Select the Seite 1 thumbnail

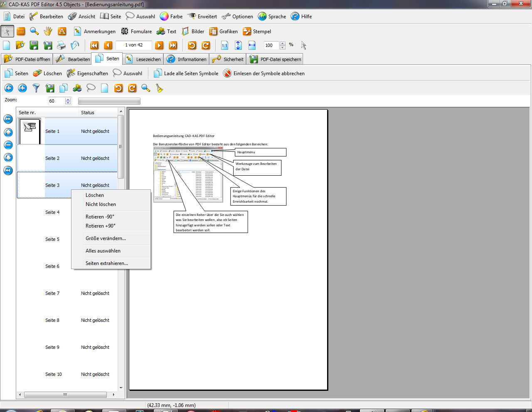pyautogui.click(x=30, y=131)
